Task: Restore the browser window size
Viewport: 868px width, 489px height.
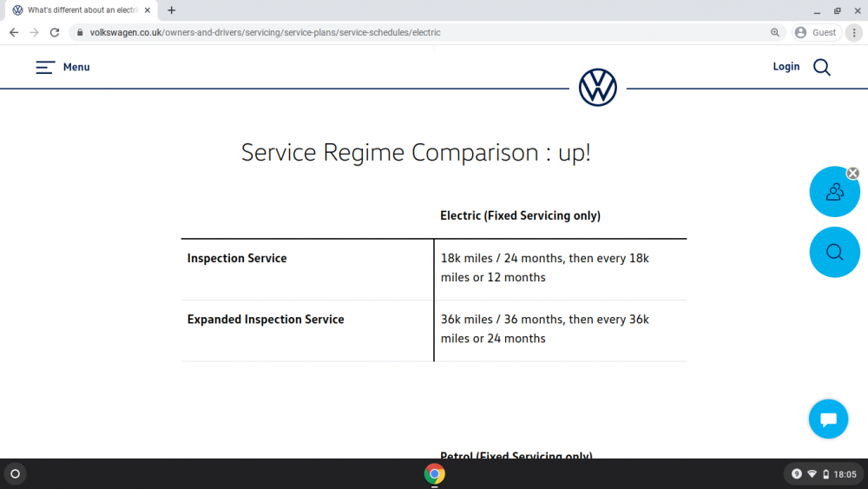Action: point(838,10)
